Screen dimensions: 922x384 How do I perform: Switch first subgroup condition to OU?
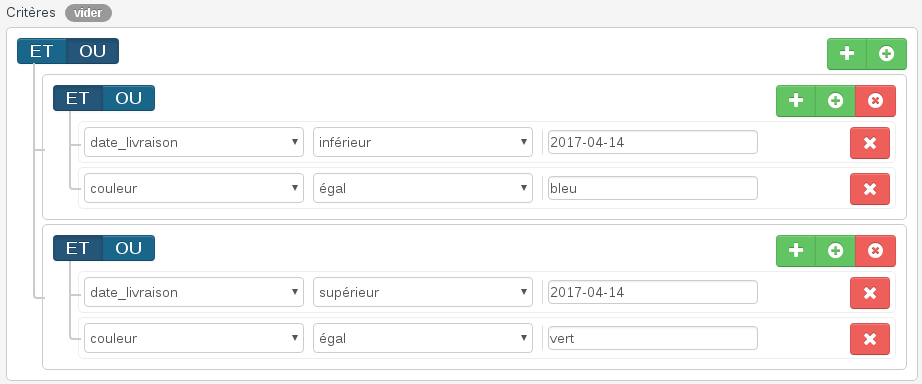click(128, 98)
